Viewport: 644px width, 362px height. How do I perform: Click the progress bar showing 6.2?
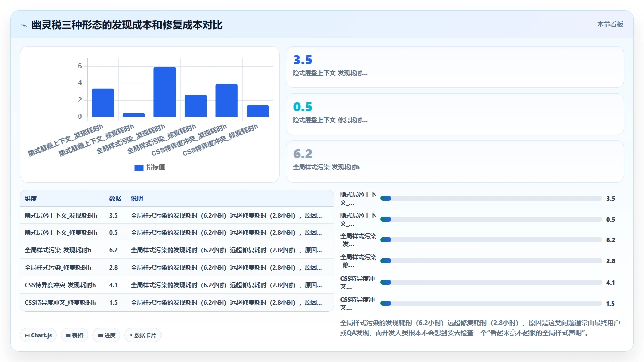click(491, 240)
